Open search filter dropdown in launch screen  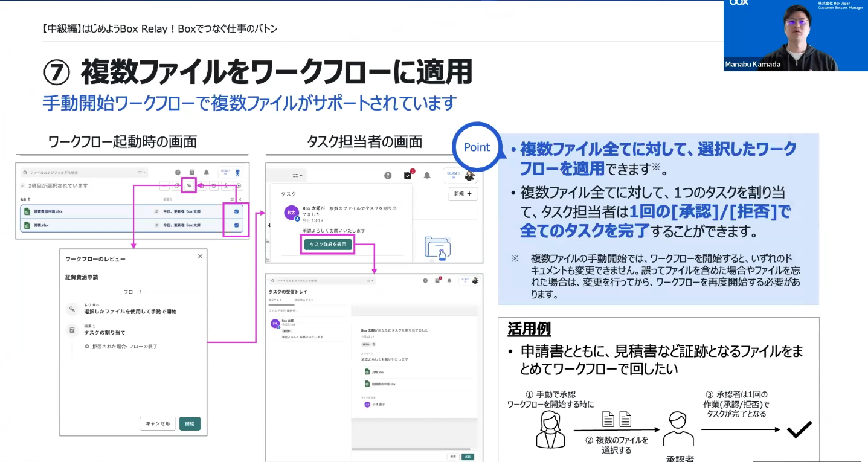click(x=141, y=173)
